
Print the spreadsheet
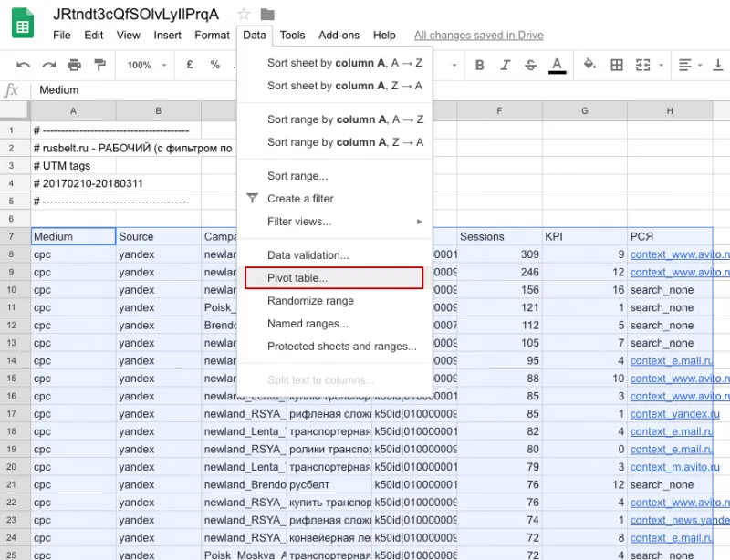(74, 65)
